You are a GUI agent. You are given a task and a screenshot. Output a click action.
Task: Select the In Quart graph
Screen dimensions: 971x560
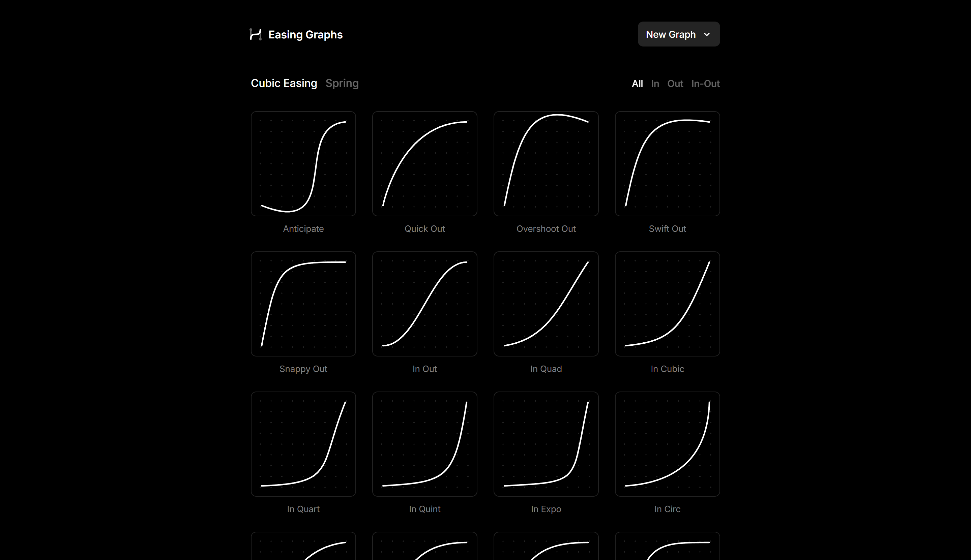(303, 444)
